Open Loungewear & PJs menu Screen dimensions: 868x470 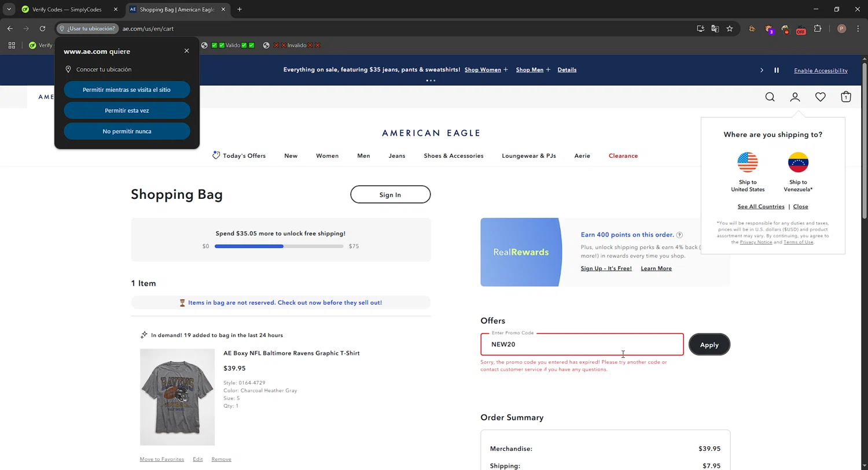click(x=529, y=156)
